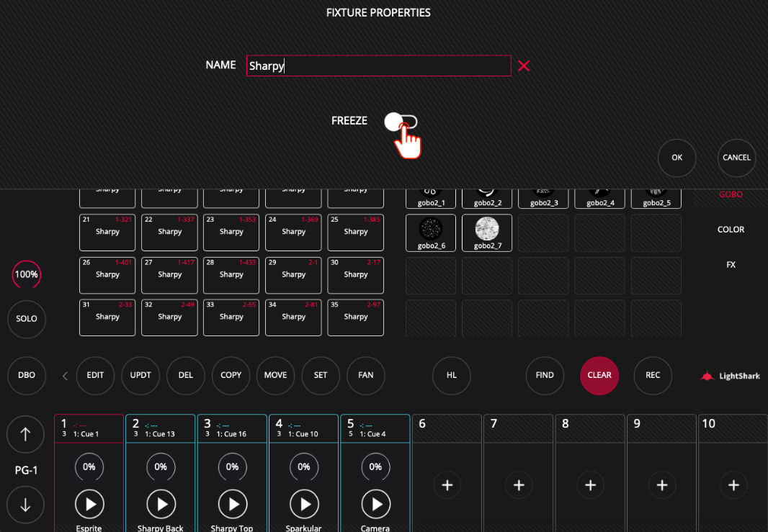The image size is (768, 532).
Task: Click the EDIT button
Action: (95, 375)
